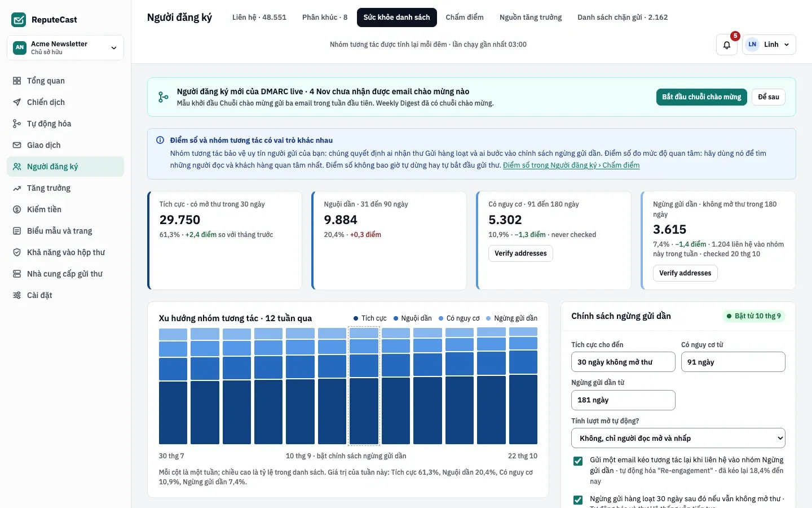Click the Kiếm tiền coin icon
Image resolution: width=812 pixels, height=508 pixels.
(17, 209)
